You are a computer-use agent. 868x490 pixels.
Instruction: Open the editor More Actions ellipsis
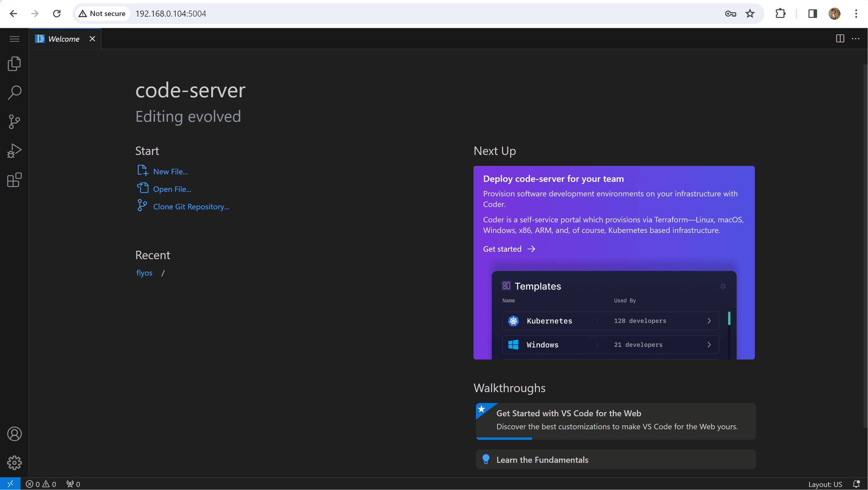(856, 39)
